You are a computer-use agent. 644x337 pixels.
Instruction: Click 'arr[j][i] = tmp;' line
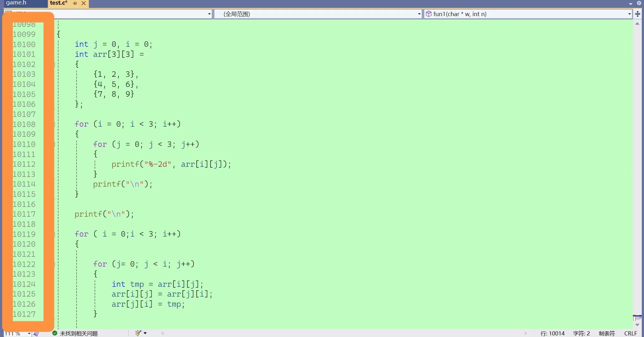[148, 304]
